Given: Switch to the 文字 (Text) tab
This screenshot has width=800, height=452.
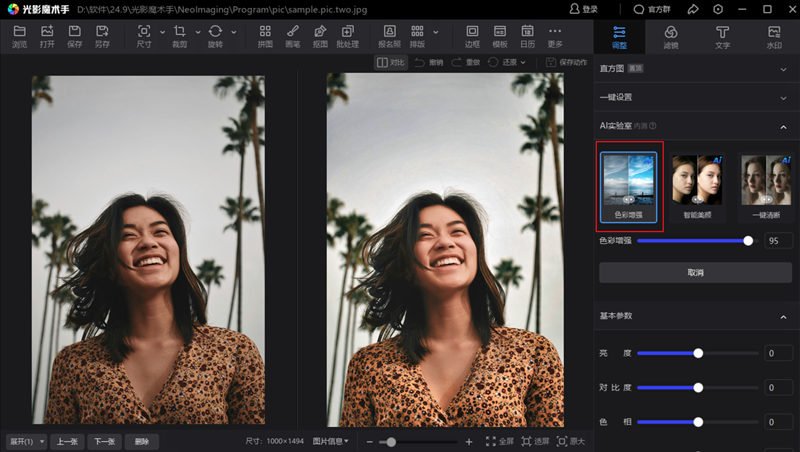Looking at the screenshot, I should 722,37.
